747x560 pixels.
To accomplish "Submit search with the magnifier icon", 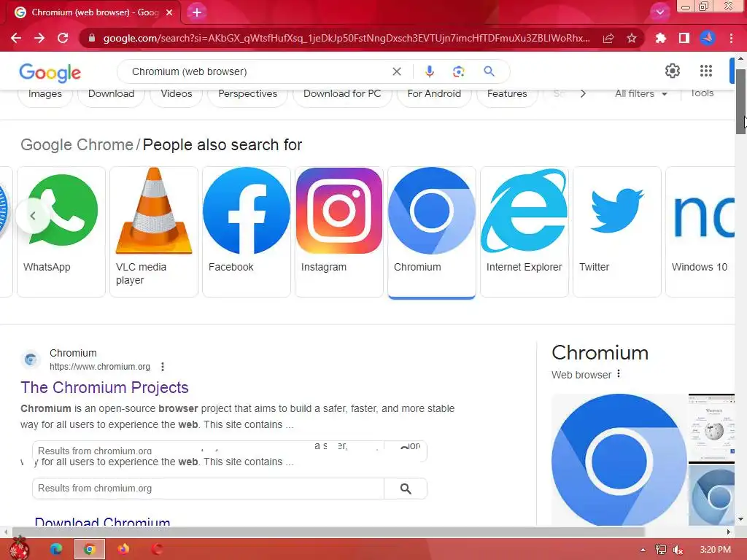I will point(489,71).
